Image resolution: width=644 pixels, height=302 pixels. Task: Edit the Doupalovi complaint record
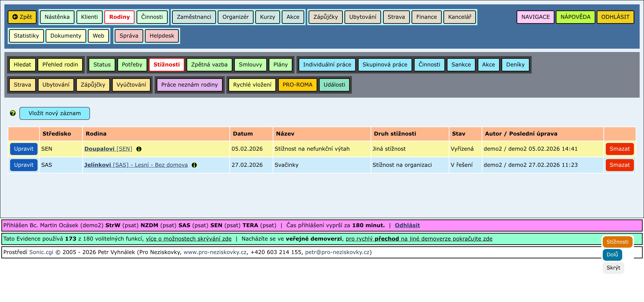click(x=24, y=149)
